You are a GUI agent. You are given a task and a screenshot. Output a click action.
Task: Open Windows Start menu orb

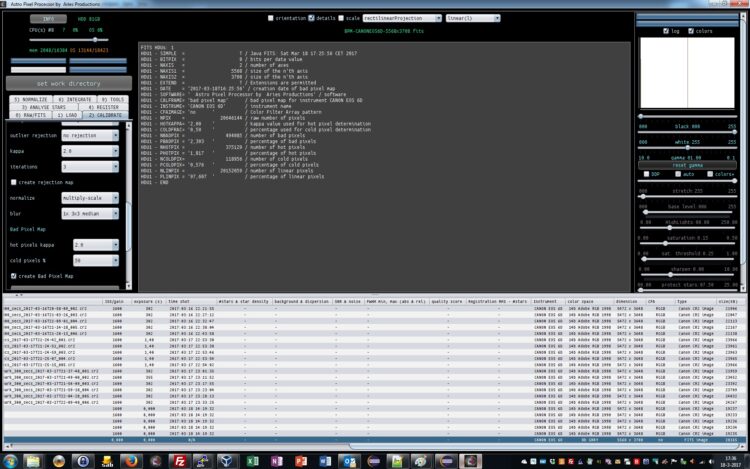pyautogui.click(x=10, y=461)
